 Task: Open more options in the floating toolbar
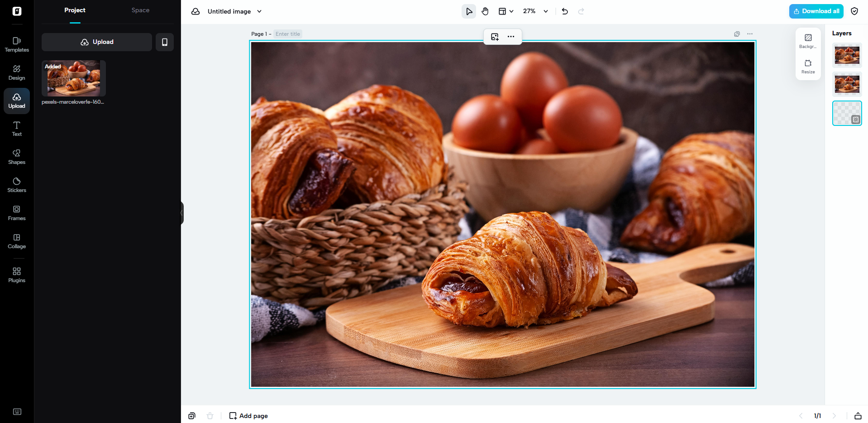click(x=511, y=37)
